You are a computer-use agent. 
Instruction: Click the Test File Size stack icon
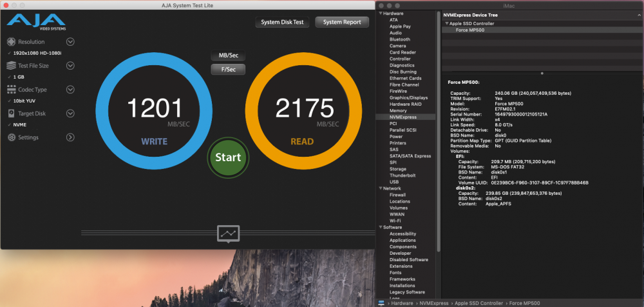click(x=12, y=66)
